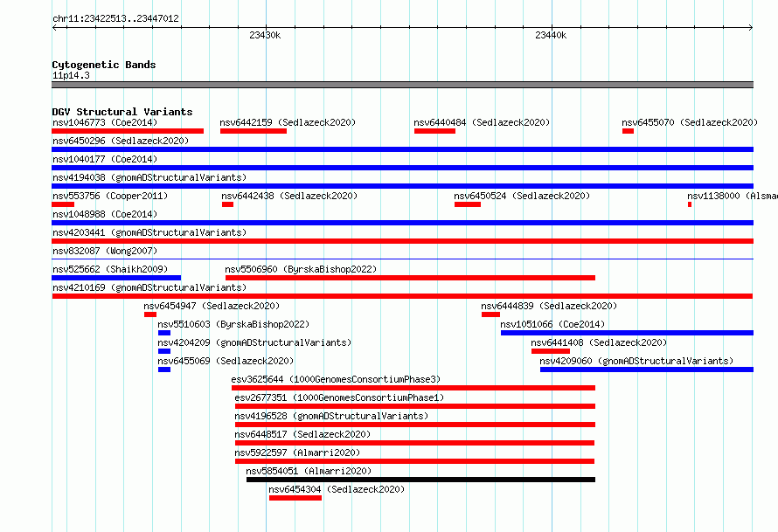Select the red esv3625644 variant bar
Viewport: 778px width, 532px height.
(413, 388)
